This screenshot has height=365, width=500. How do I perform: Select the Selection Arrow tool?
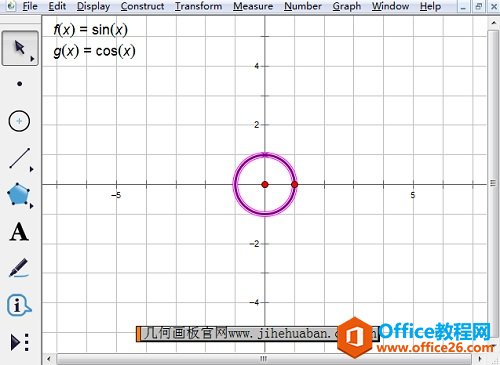20,48
